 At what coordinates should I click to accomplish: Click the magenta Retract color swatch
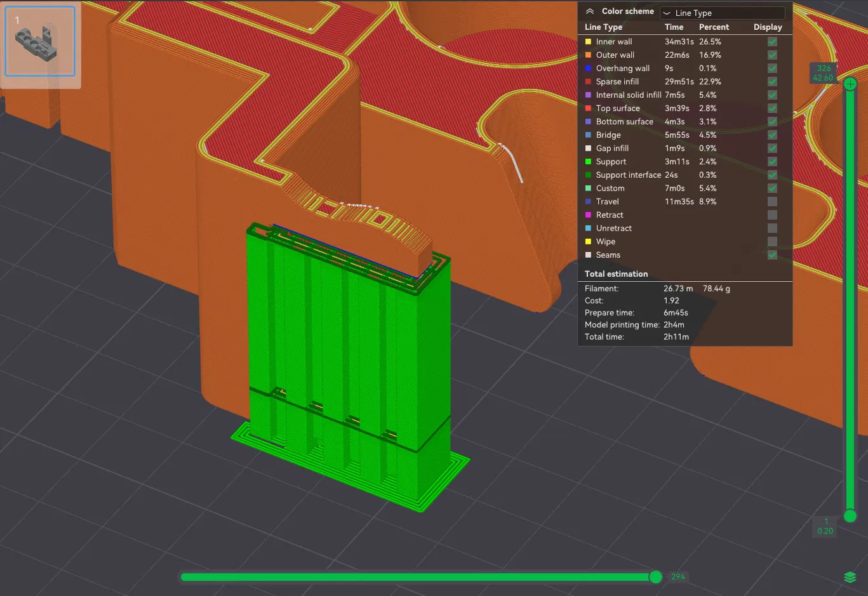click(x=588, y=215)
